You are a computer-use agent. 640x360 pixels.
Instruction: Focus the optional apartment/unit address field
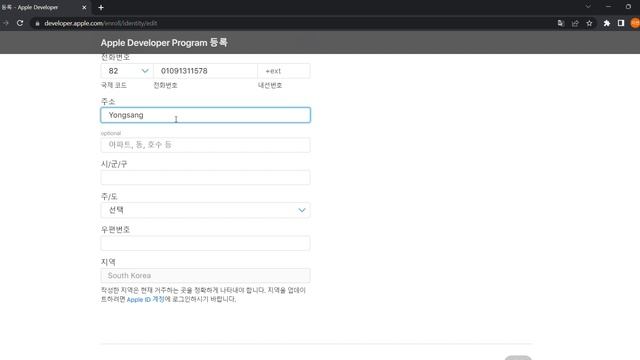pos(205,145)
